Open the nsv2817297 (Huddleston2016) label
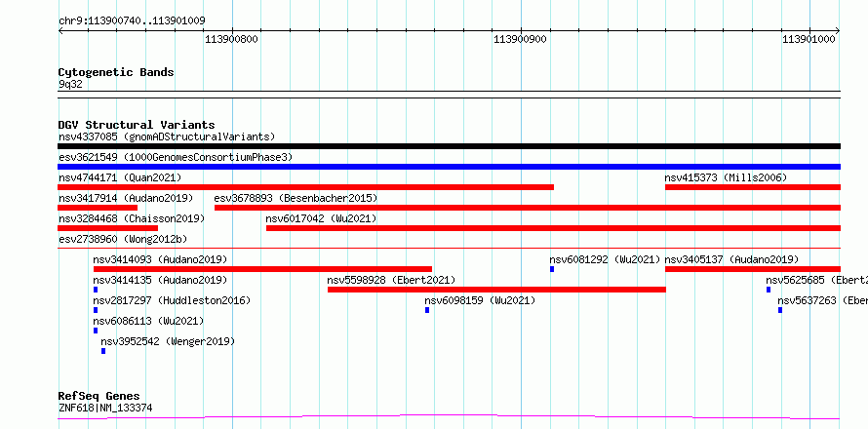This screenshot has height=429, width=868. (172, 300)
